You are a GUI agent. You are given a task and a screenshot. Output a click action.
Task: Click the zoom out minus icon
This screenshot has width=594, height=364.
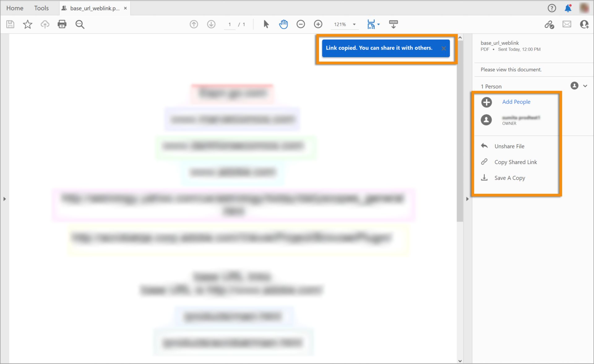click(x=300, y=24)
